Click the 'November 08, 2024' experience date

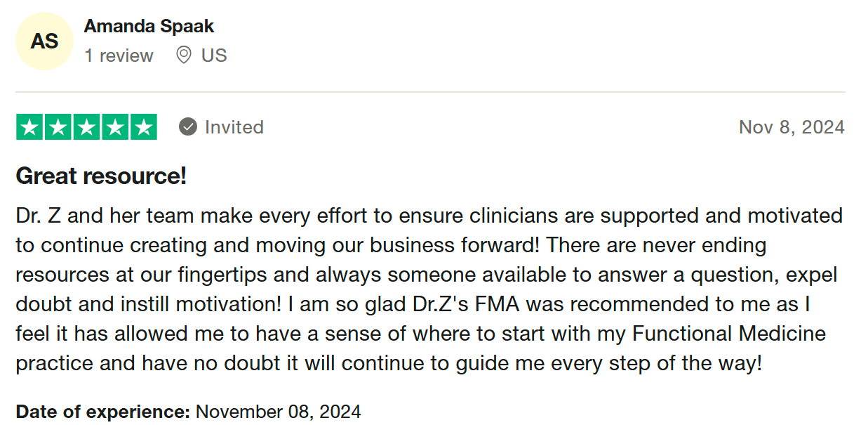tap(279, 411)
